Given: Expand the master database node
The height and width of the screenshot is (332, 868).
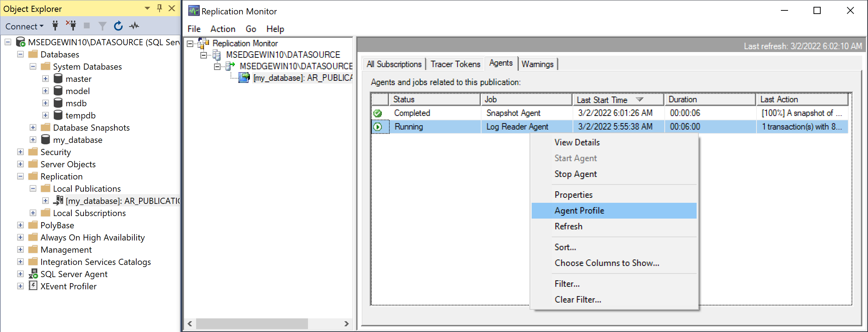Looking at the screenshot, I should [x=45, y=78].
